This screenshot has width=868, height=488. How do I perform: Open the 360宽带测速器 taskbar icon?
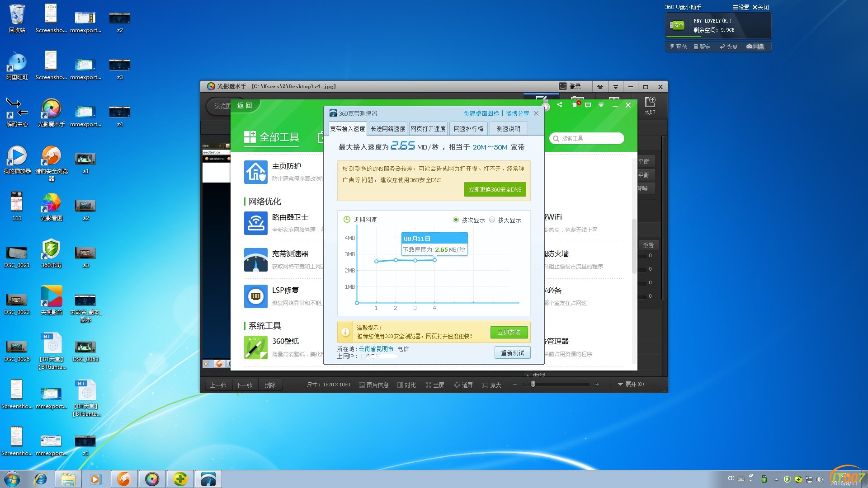pos(208,479)
